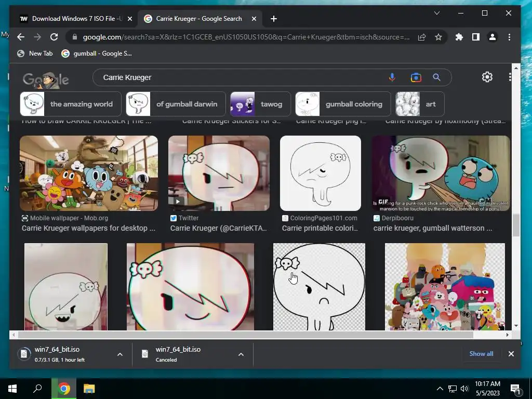Filter by 'the amazing world' chip
532x399 pixels.
tap(71, 104)
